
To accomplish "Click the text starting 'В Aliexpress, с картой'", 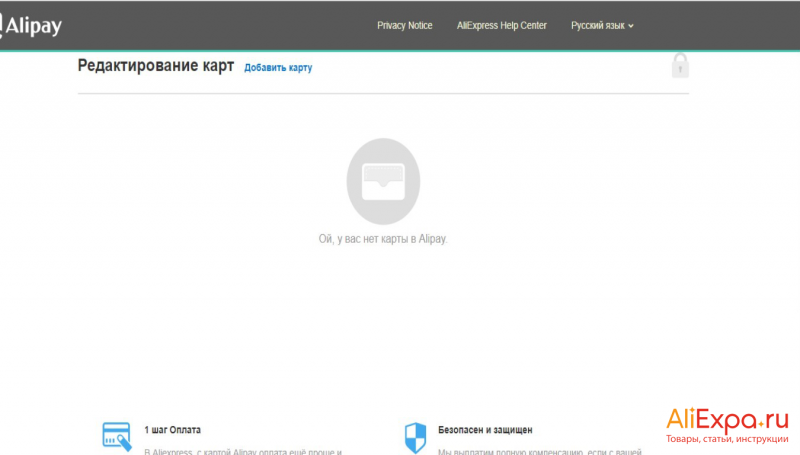I will 243,451.
